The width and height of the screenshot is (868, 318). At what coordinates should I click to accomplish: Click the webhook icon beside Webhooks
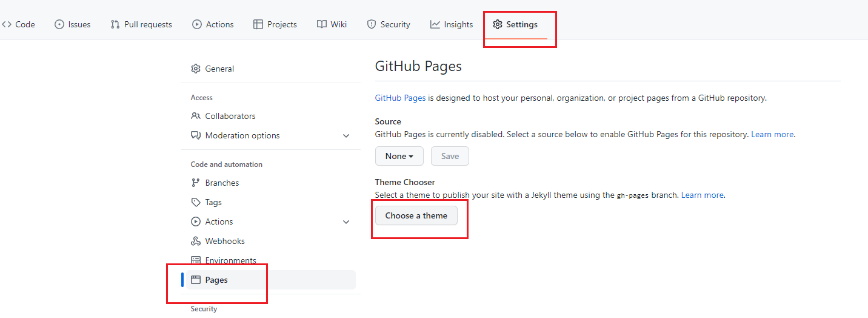[x=196, y=241]
